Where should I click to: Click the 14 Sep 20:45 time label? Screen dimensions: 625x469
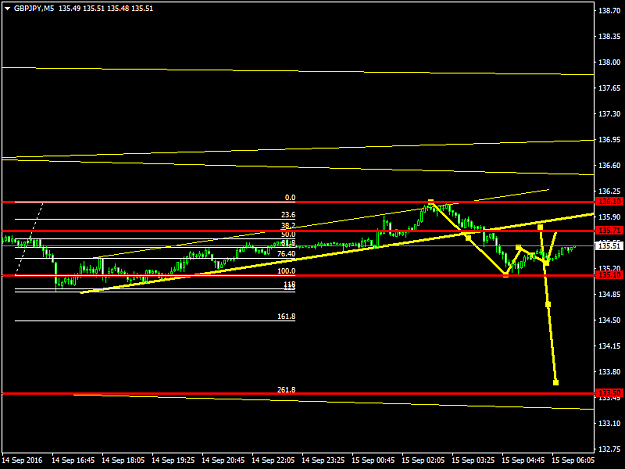point(223,460)
